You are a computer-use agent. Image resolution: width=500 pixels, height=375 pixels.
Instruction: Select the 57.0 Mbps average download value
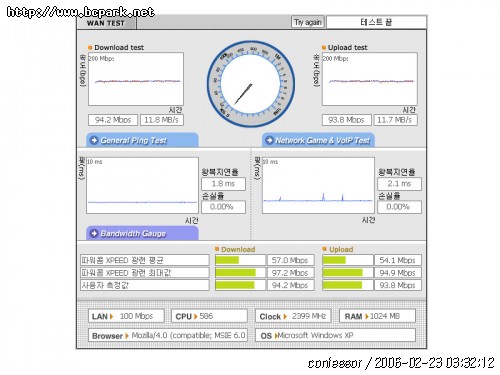[x=290, y=260]
